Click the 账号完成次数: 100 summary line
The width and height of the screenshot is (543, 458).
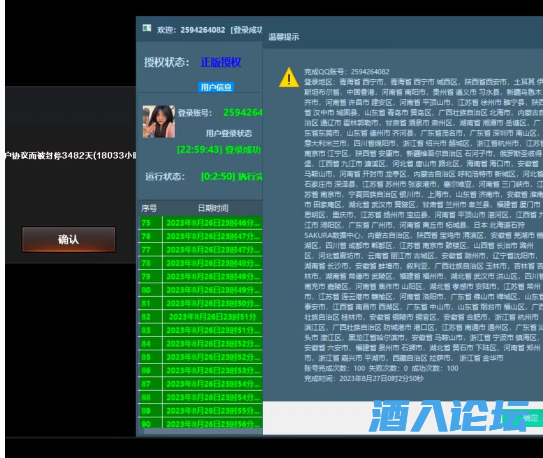coord(381,368)
